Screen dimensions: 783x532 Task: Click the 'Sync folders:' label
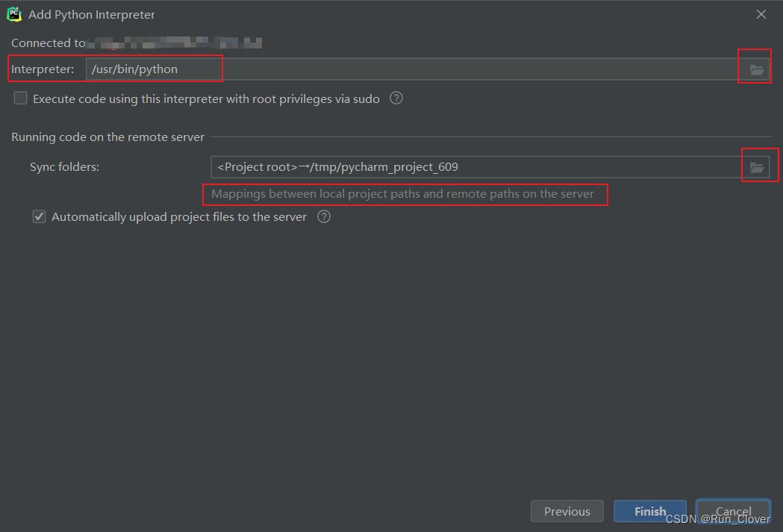coord(64,166)
